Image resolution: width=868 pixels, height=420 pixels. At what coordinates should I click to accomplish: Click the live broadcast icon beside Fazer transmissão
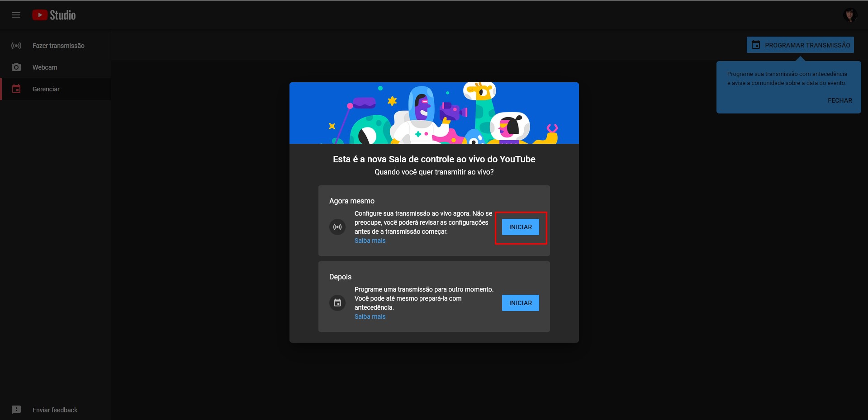click(x=16, y=46)
